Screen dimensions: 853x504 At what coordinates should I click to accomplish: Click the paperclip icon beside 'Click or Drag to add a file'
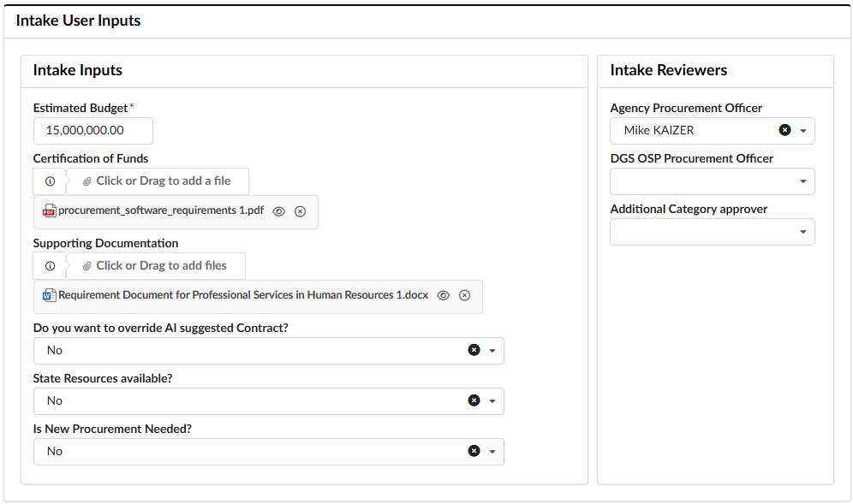tap(87, 181)
